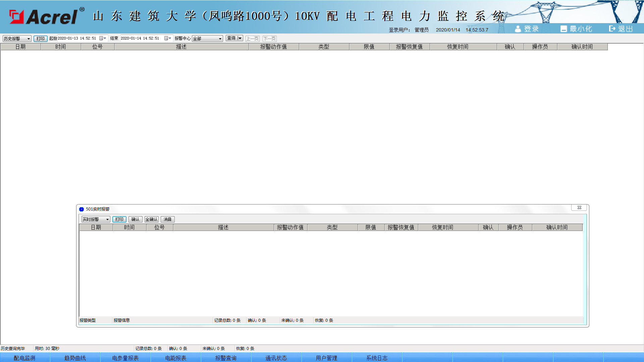Click the 描述 column header in top table

(x=181, y=47)
